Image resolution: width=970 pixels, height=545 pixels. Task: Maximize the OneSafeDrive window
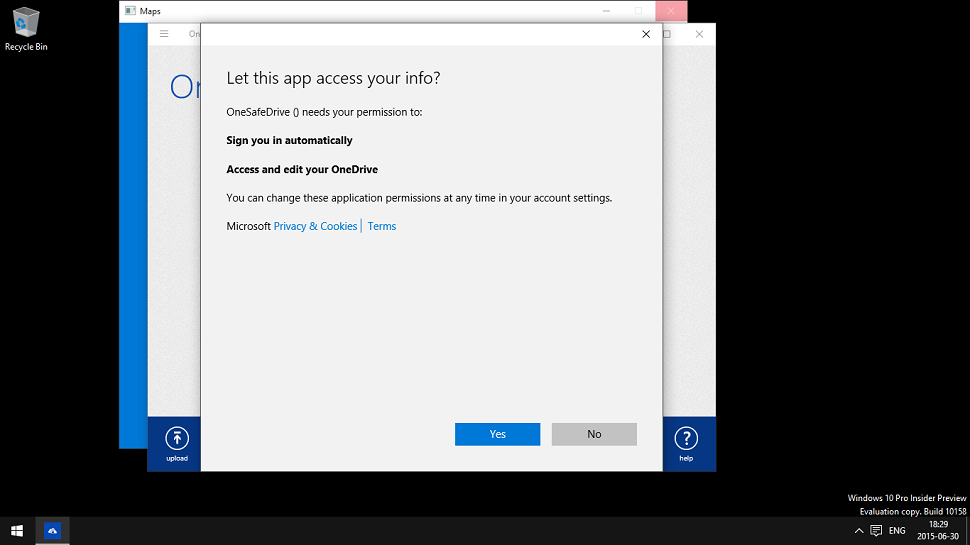668,34
